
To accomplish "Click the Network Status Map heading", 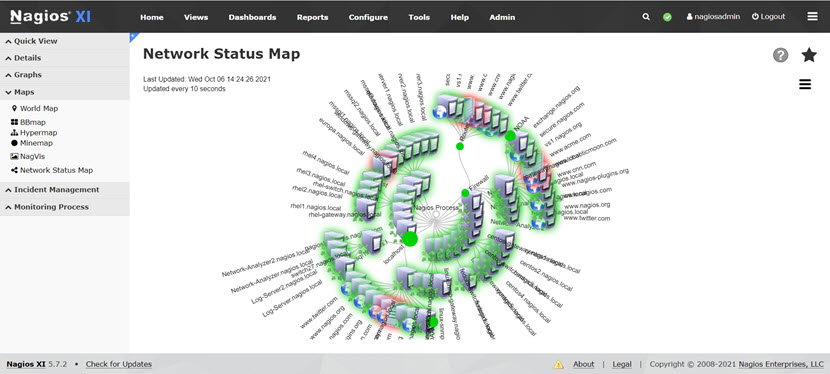I will click(221, 53).
